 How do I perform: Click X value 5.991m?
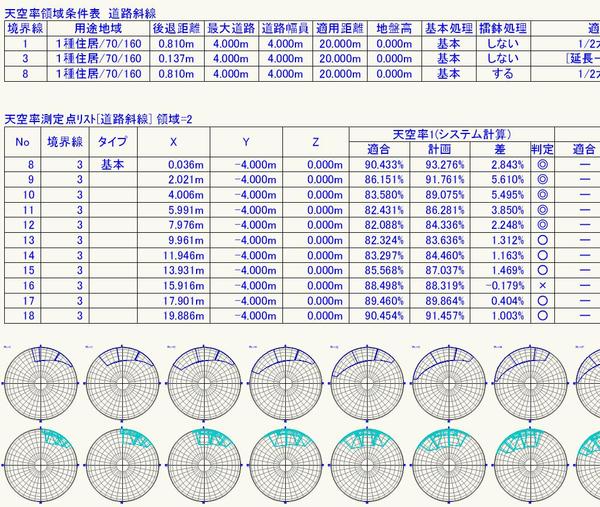point(186,210)
